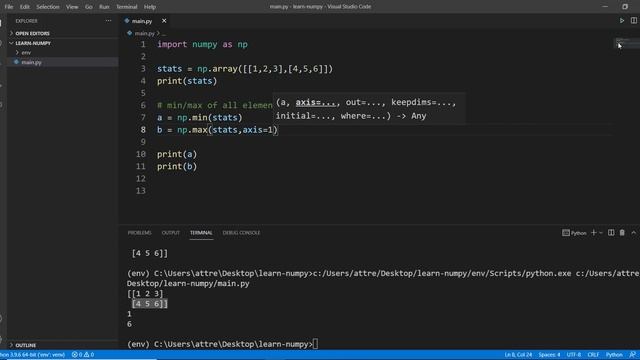Image resolution: width=640 pixels, height=360 pixels.
Task: Select language mode Python in status bar
Action: point(614,355)
